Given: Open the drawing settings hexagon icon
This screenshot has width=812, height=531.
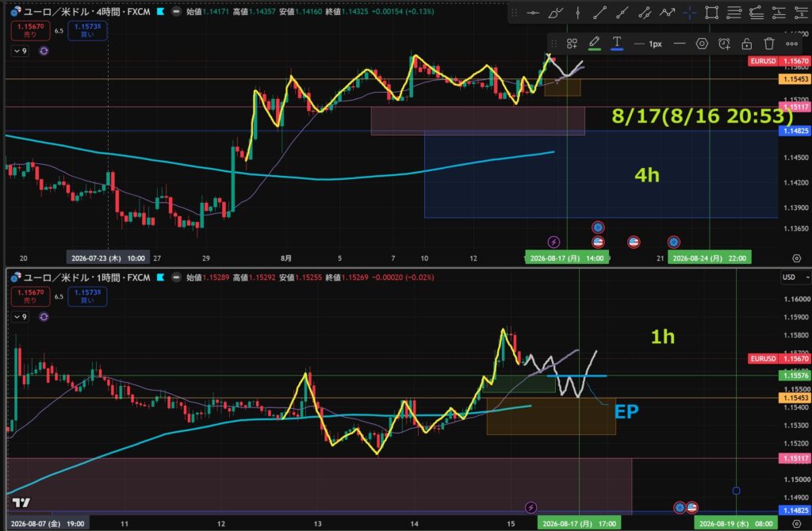Looking at the screenshot, I should tap(702, 44).
